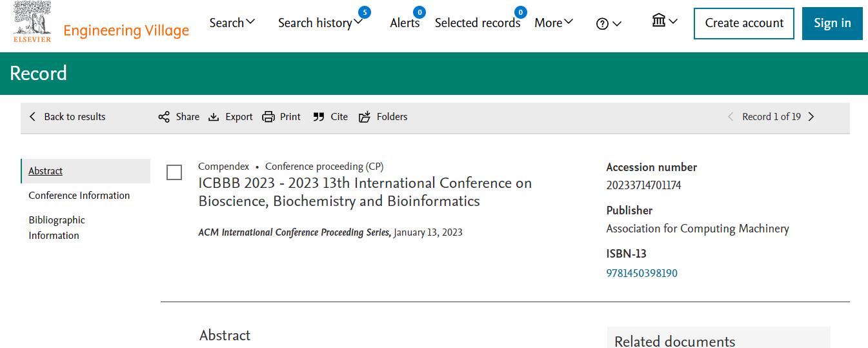Open Cite quotation-mark icon

(x=319, y=117)
